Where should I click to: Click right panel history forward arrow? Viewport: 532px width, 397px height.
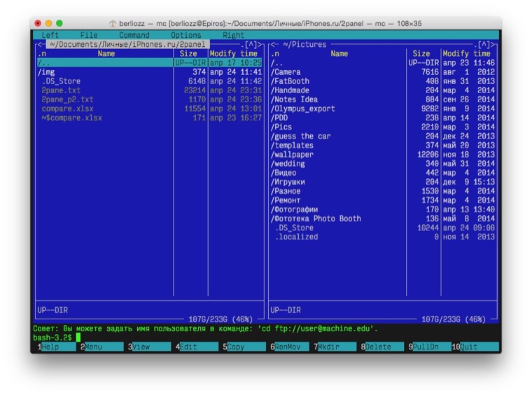point(493,44)
